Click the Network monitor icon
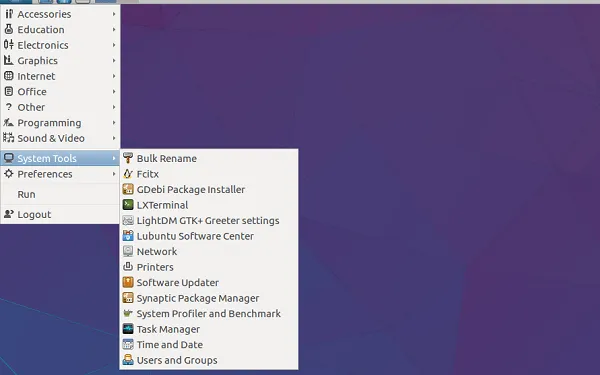Viewport: 600px width, 375px height. (x=128, y=251)
